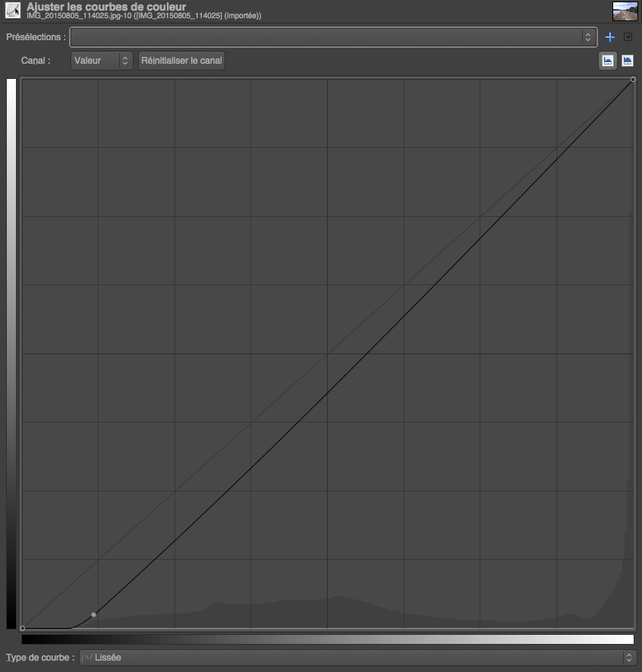
Task: Click the vertical output gradient bar
Action: pyautogui.click(x=11, y=353)
